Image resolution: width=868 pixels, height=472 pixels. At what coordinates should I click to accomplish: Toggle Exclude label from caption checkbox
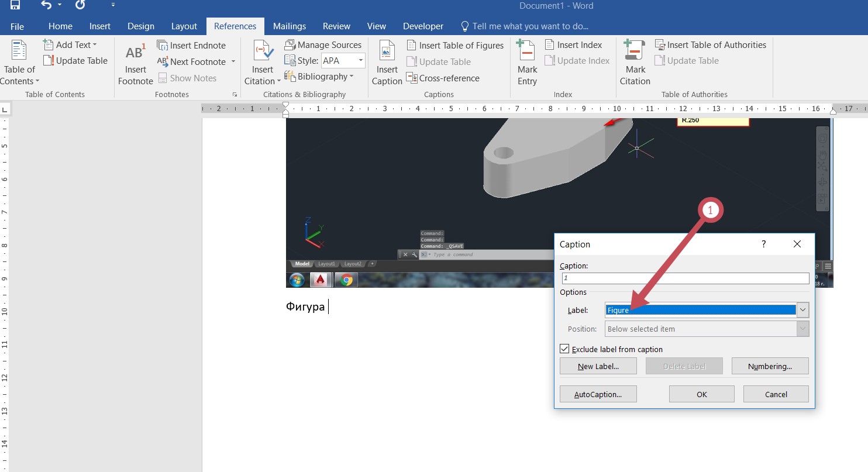pyautogui.click(x=564, y=349)
